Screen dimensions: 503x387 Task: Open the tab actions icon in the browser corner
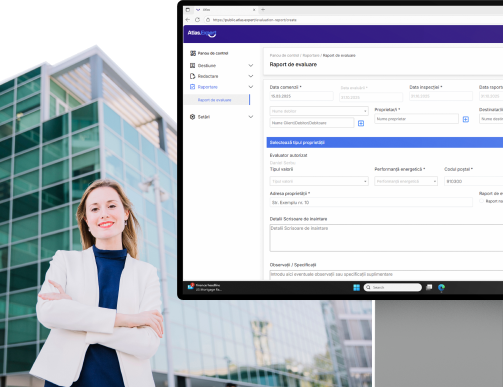(x=188, y=10)
